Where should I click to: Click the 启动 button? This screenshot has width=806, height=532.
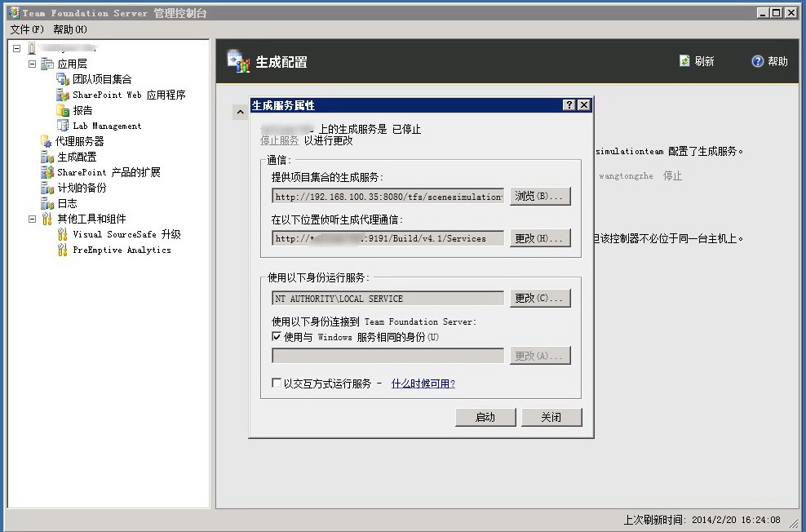click(485, 417)
